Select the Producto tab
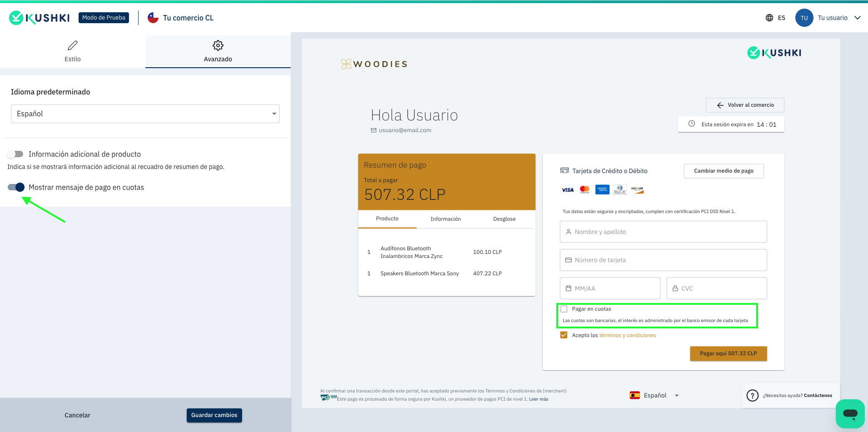Viewport: 868px width, 432px height. point(387,218)
